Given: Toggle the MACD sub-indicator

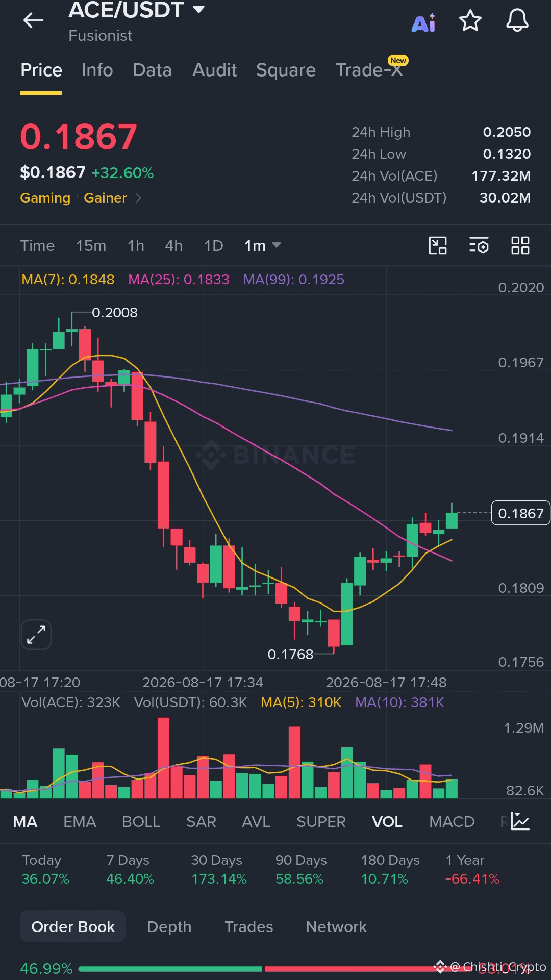Looking at the screenshot, I should click(452, 822).
